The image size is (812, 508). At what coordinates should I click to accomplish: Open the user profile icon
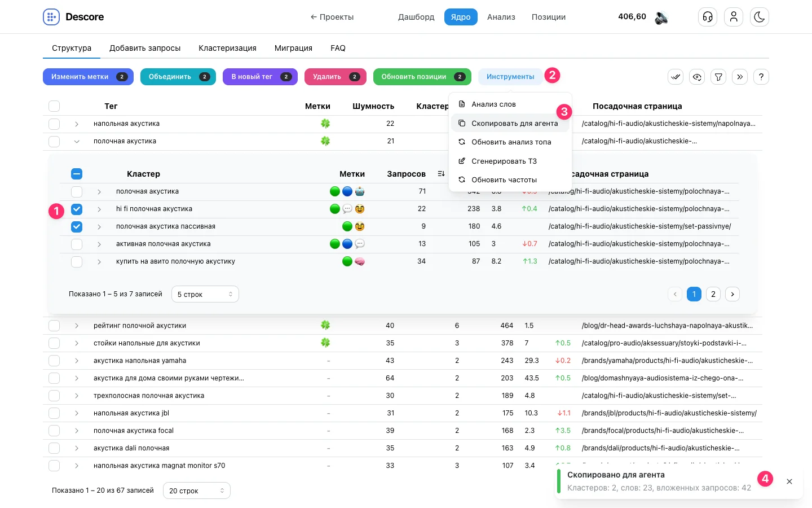point(734,17)
